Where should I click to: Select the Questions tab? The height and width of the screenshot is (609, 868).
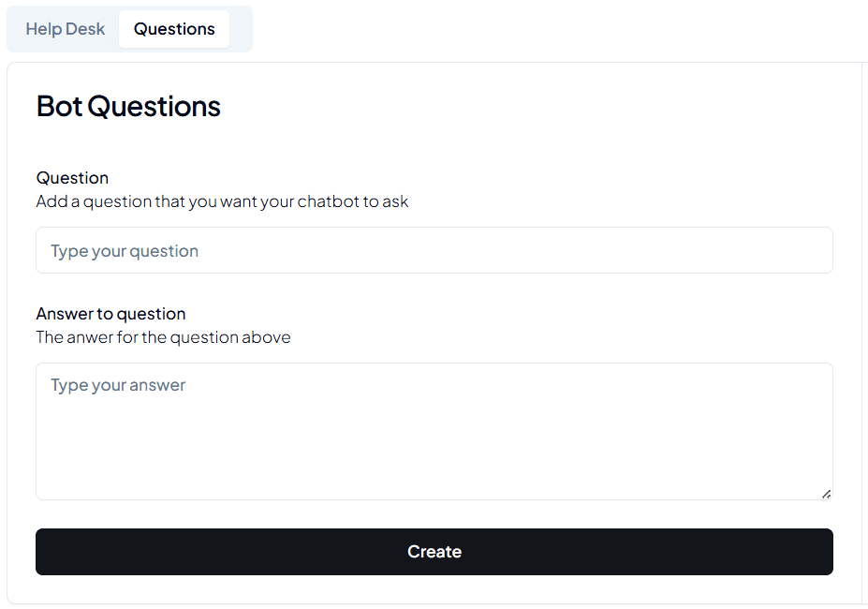coord(174,29)
